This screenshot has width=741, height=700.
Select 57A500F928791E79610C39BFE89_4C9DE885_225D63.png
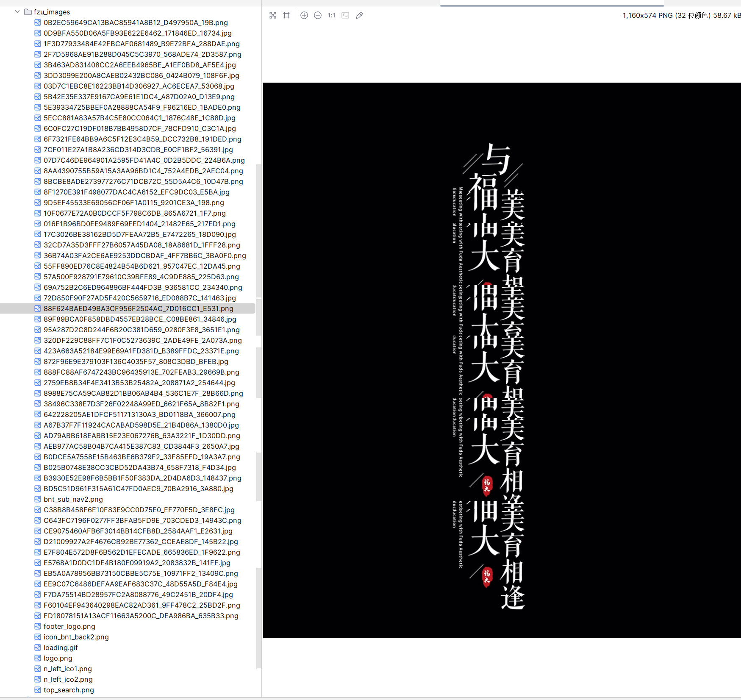pyautogui.click(x=141, y=277)
